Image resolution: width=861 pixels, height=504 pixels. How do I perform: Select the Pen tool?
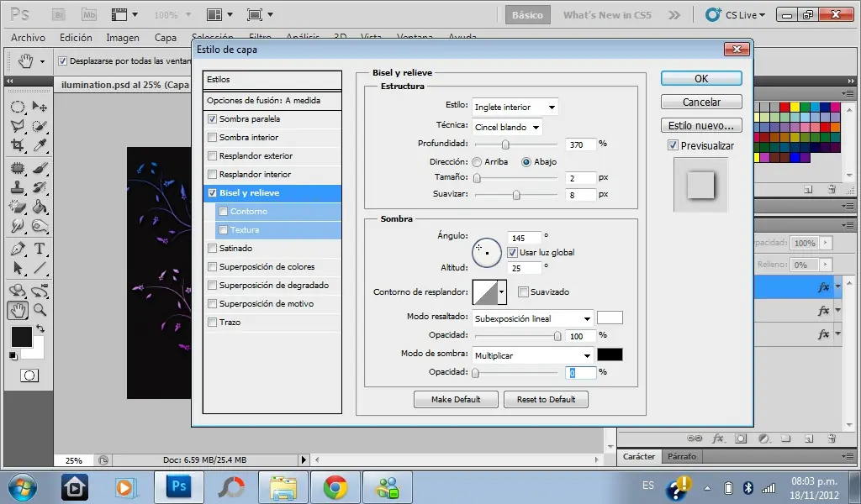pos(17,249)
